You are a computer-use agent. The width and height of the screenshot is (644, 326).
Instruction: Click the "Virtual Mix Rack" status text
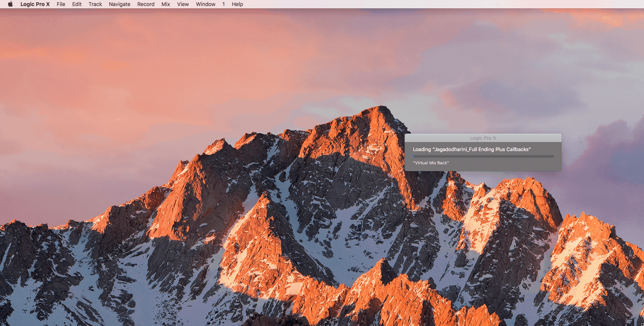(x=431, y=163)
